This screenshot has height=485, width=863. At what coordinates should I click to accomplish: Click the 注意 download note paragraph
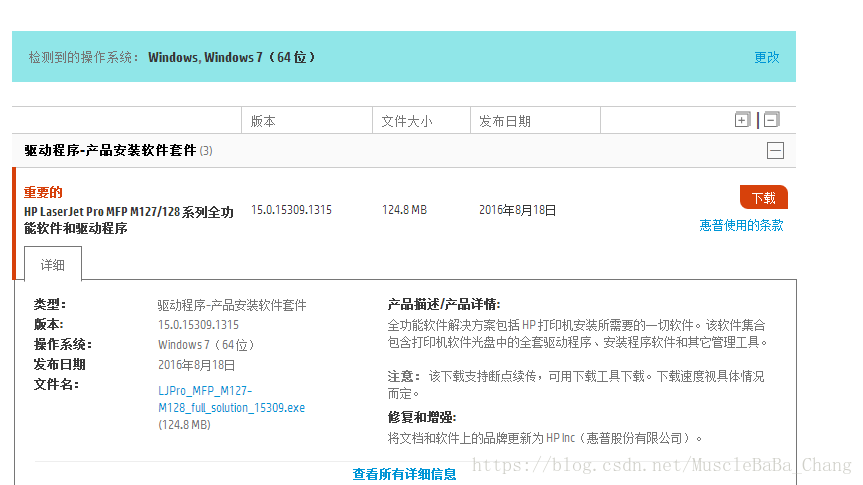click(x=576, y=384)
